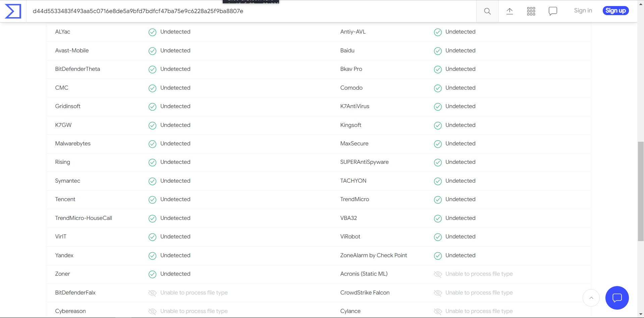Screen dimensions: 644x318
Task: Open the apps grid icon
Action: pos(531,11)
